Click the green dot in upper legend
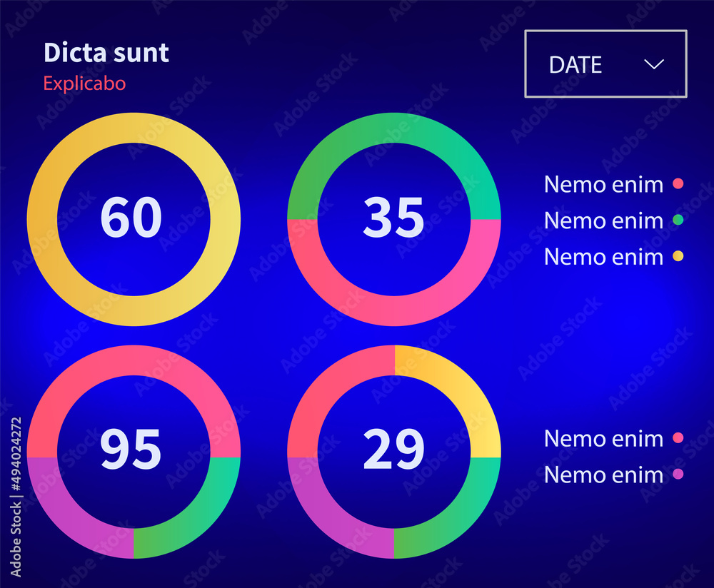This screenshot has height=588, width=714. 678,220
